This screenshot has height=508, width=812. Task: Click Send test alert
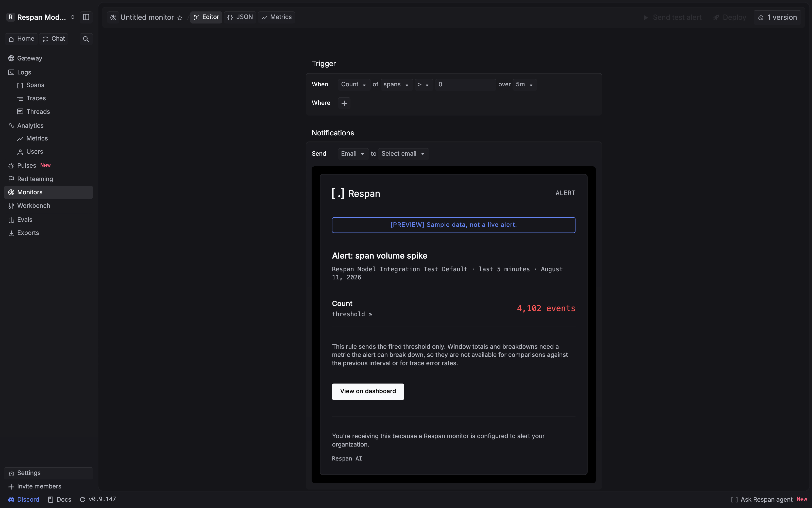pyautogui.click(x=672, y=18)
